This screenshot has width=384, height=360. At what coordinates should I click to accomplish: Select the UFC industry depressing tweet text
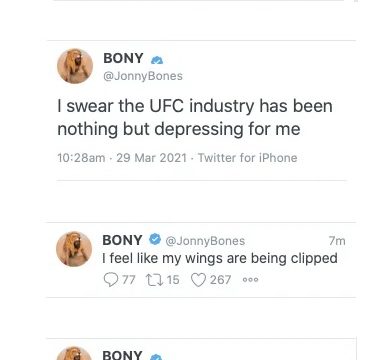click(195, 118)
